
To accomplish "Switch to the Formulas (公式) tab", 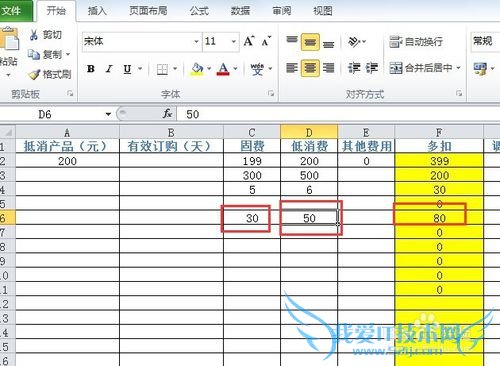I will 199,11.
